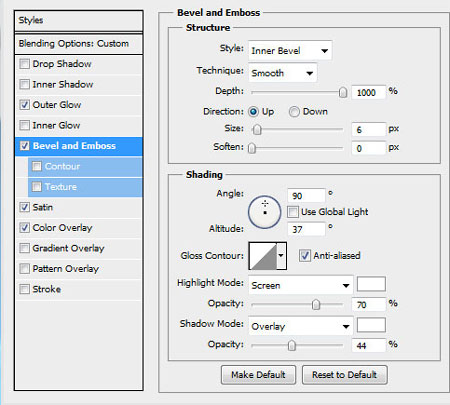Click the Depth slider handle
The image size is (450, 405).
point(343,92)
